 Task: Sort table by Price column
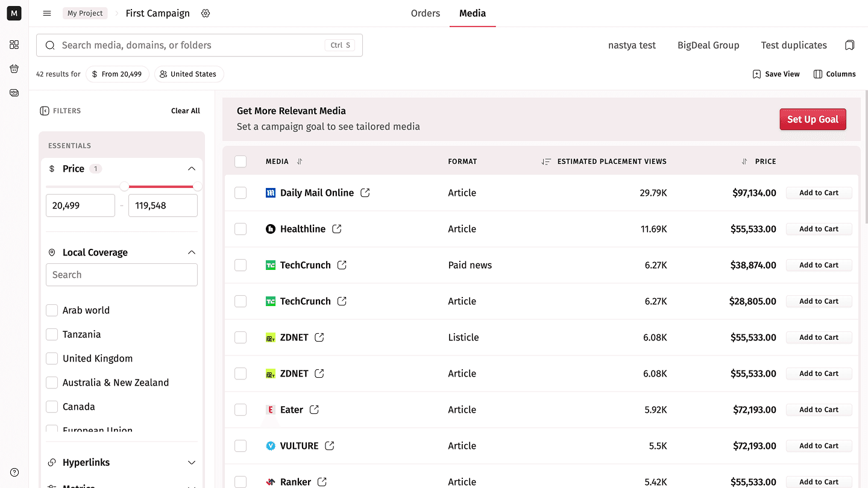[x=744, y=161]
